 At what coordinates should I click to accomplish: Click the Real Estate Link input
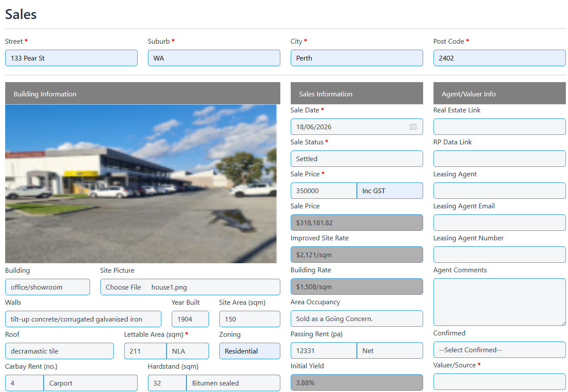pos(500,127)
